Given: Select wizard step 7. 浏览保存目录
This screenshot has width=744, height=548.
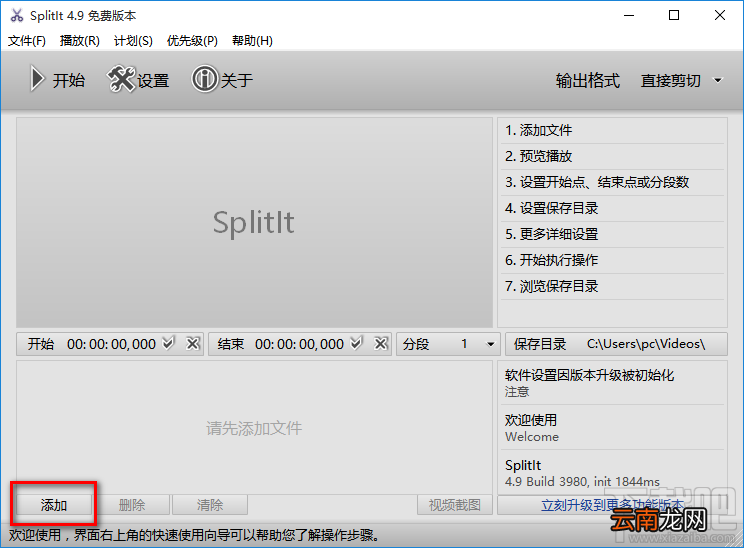Looking at the screenshot, I should coord(612,286).
